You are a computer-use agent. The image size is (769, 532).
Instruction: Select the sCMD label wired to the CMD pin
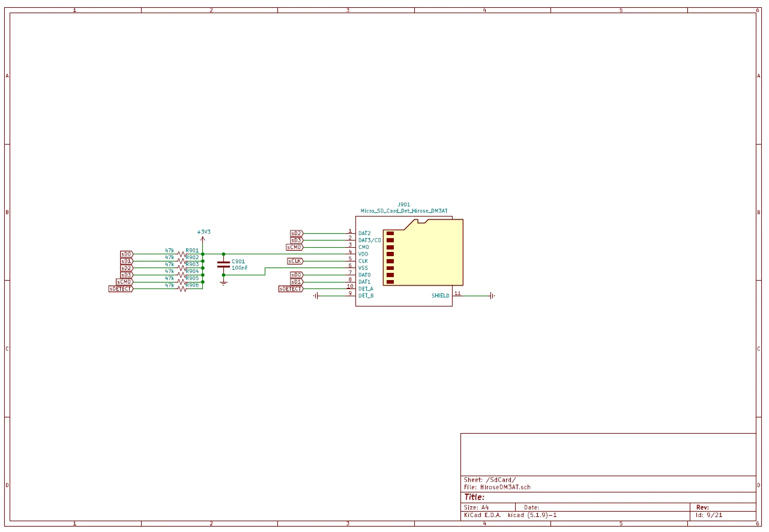(295, 247)
